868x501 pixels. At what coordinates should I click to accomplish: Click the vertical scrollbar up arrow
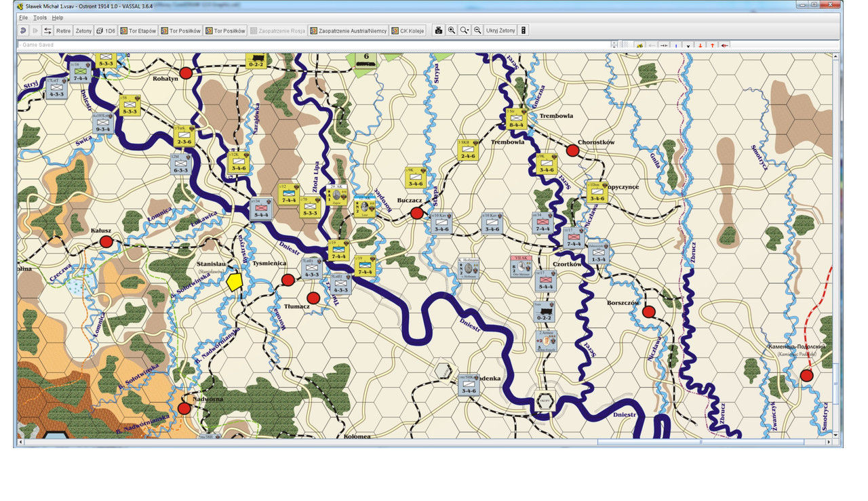coord(836,57)
